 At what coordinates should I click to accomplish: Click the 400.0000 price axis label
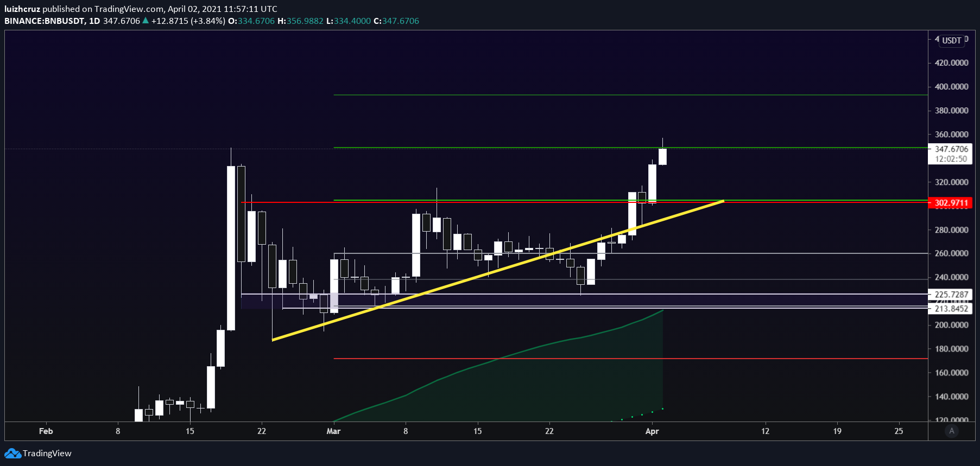pyautogui.click(x=951, y=87)
